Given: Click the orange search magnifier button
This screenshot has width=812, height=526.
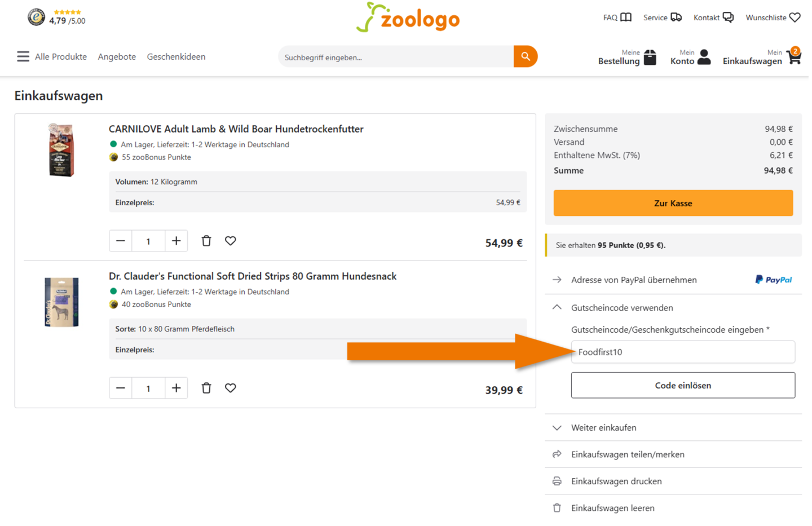Looking at the screenshot, I should [525, 56].
